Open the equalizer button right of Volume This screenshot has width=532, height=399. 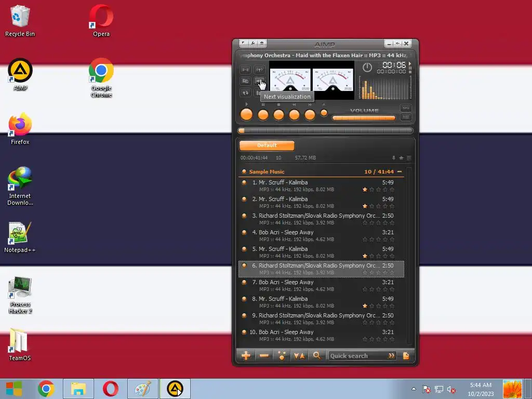tap(406, 108)
